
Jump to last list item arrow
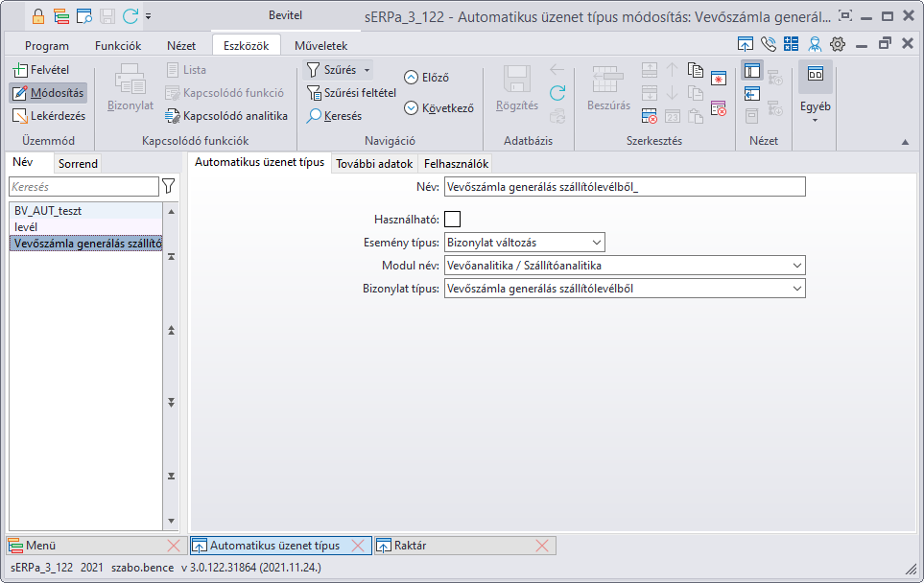click(x=172, y=476)
